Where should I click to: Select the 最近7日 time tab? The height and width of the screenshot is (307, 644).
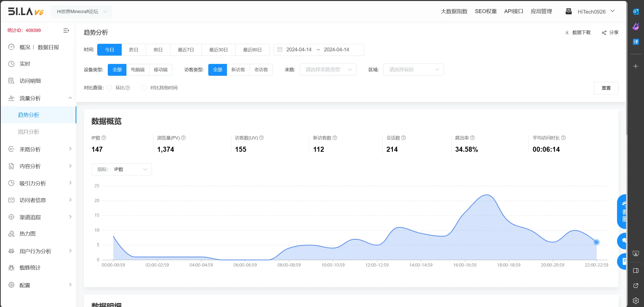[186, 50]
